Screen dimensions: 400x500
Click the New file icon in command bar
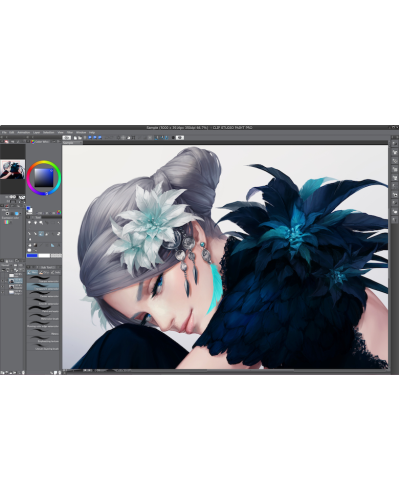click(x=75, y=137)
